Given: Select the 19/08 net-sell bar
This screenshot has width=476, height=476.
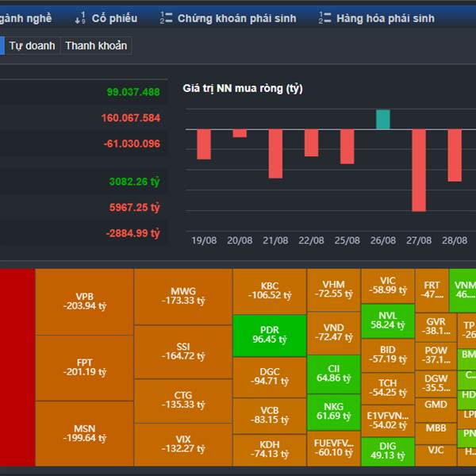Looking at the screenshot, I should (204, 144).
